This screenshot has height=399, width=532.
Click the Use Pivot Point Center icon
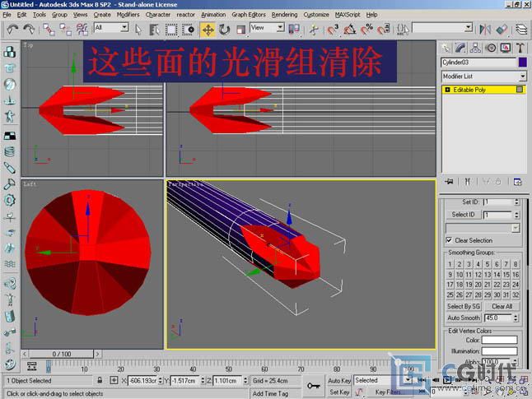click(x=294, y=30)
